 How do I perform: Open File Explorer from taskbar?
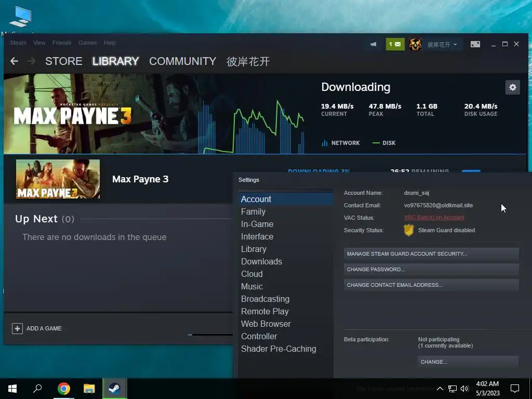[x=89, y=389]
